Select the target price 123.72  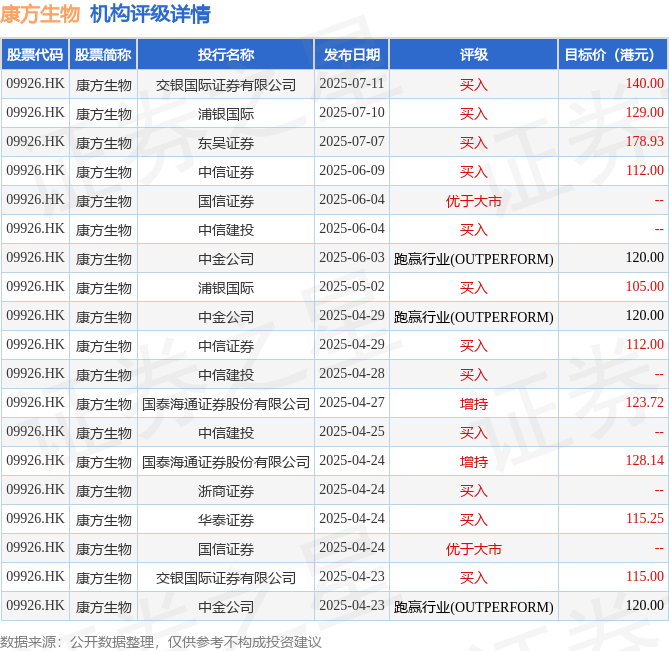click(x=644, y=403)
